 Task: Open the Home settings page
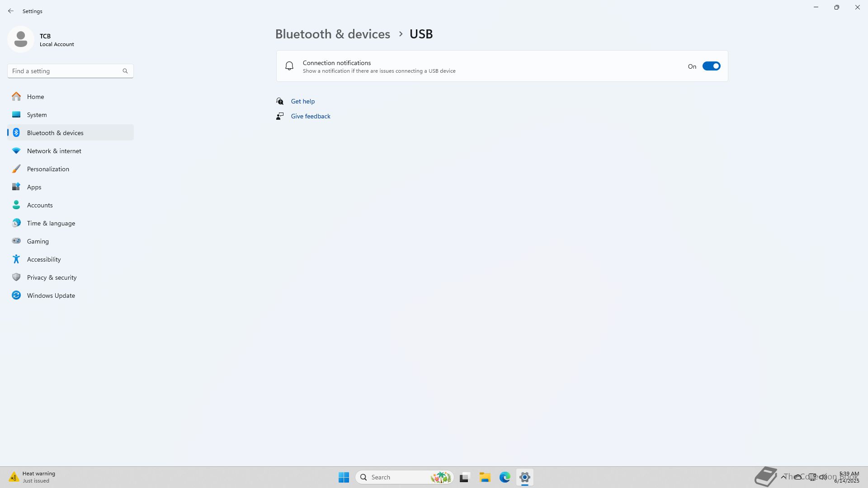pos(35,97)
